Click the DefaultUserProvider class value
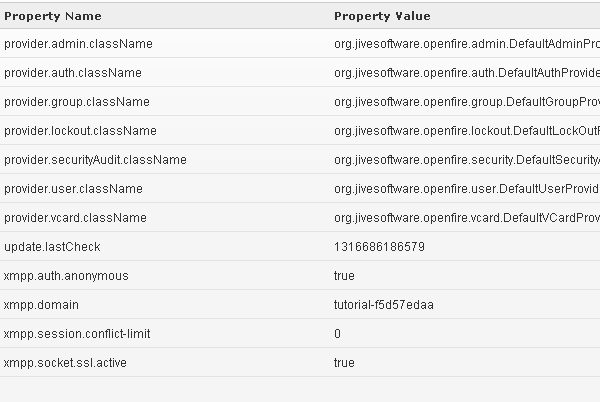Image resolution: width=600 pixels, height=402 pixels. pos(467,189)
